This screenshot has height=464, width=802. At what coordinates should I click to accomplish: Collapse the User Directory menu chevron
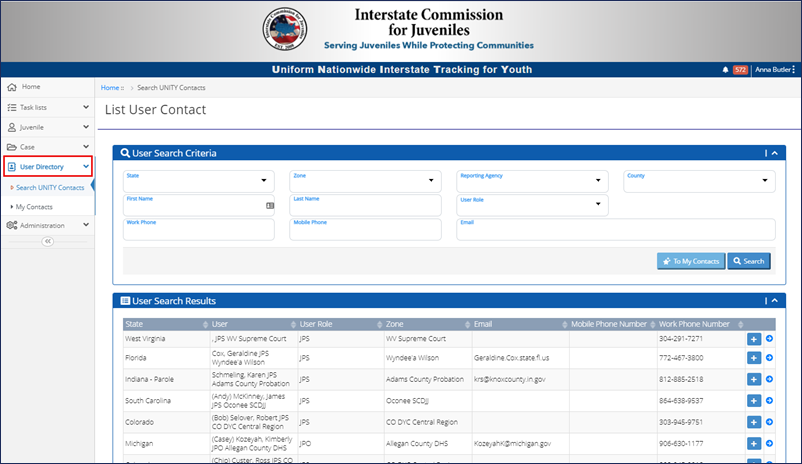86,166
